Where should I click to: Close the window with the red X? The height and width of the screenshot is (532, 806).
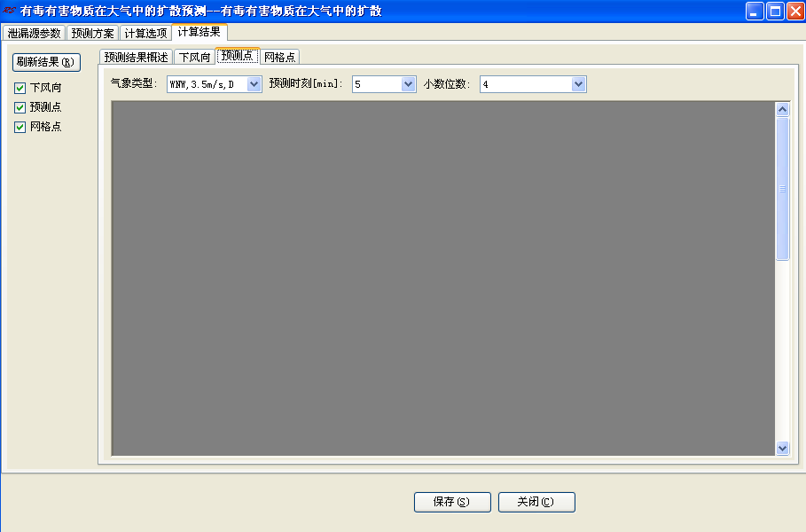click(795, 12)
